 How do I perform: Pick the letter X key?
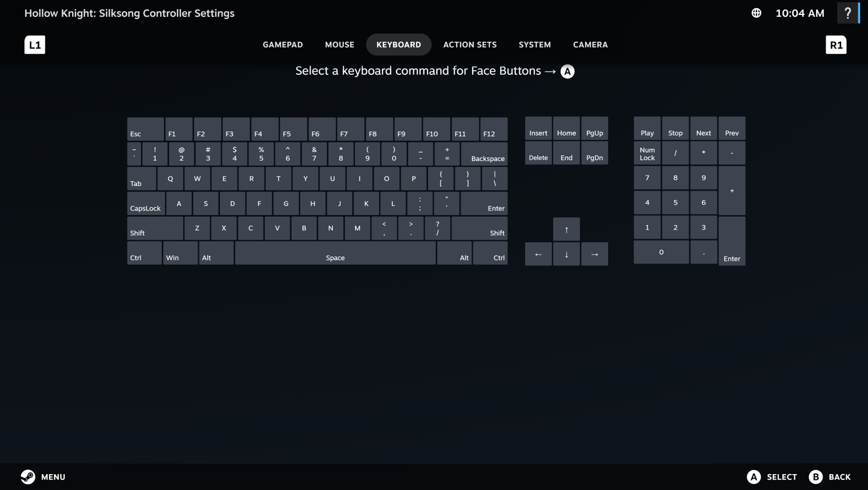[x=224, y=228]
